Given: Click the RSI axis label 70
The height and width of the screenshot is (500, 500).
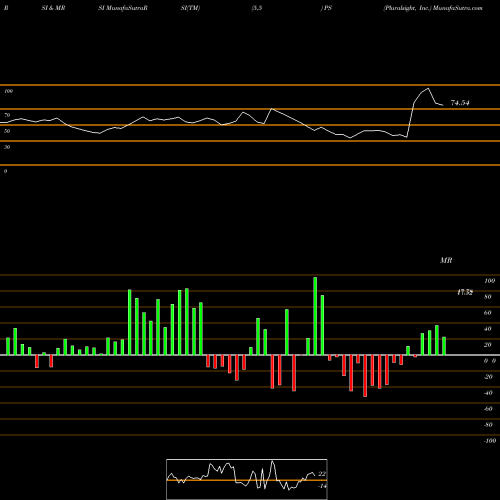Looking at the screenshot, I should [x=7, y=115].
